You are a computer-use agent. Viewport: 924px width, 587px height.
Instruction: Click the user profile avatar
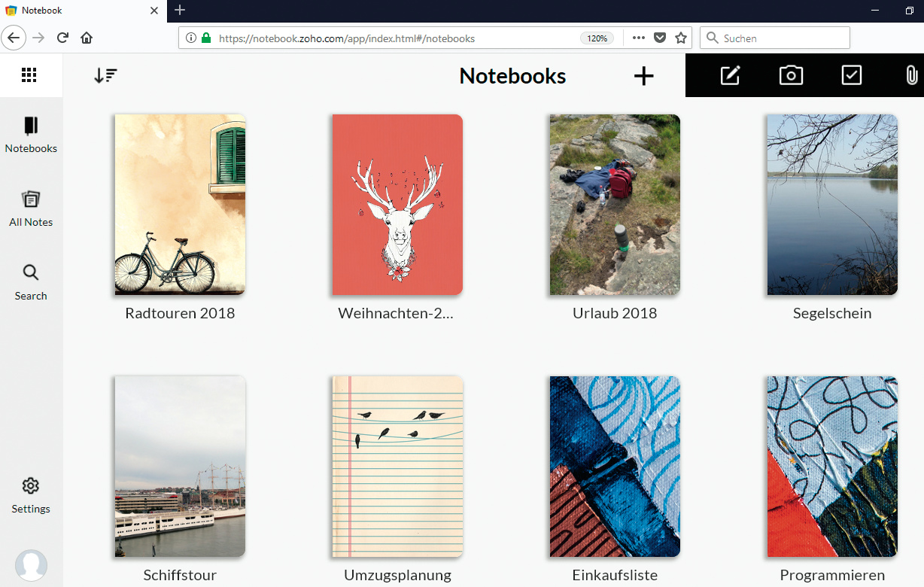pos(31,565)
